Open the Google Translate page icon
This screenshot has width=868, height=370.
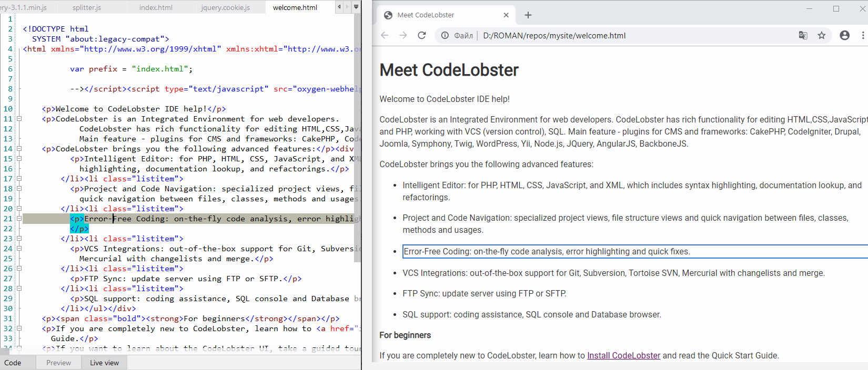(x=803, y=35)
